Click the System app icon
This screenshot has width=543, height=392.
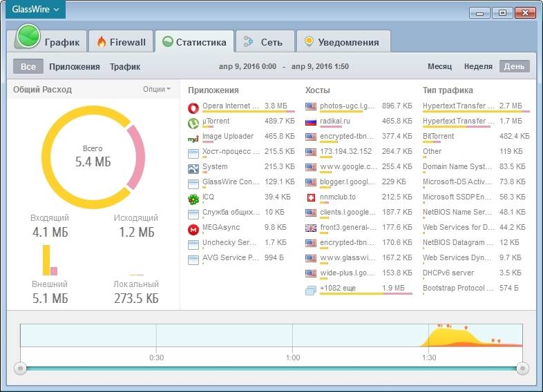(x=193, y=169)
